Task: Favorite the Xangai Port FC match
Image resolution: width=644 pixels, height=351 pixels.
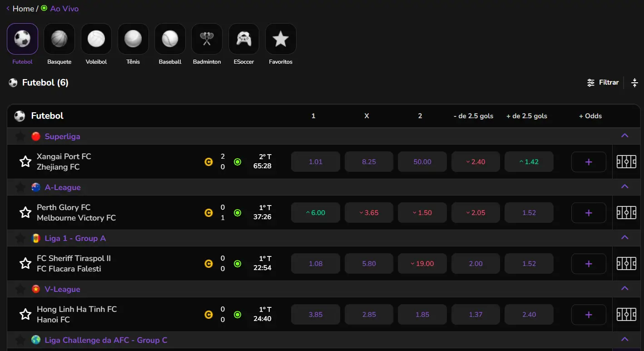Action: 25,162
